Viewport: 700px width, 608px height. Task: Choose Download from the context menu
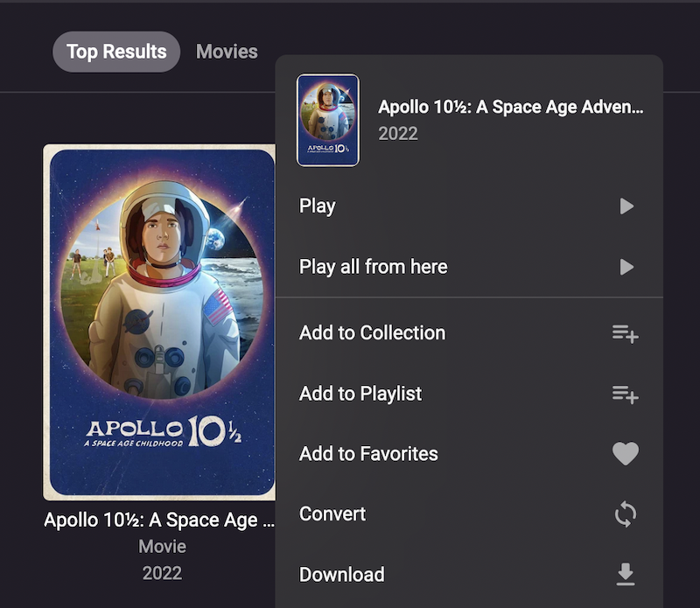[x=341, y=575]
